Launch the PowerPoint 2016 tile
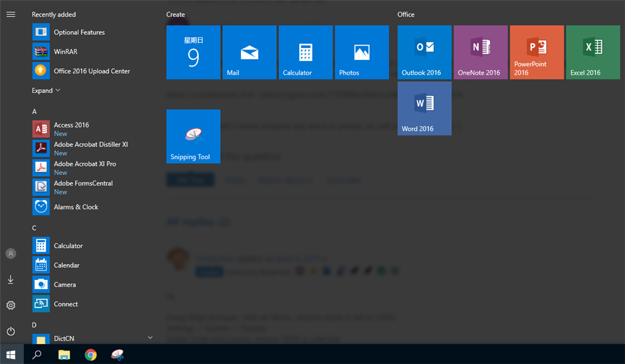Screen dimensions: 625x364 coord(537,52)
